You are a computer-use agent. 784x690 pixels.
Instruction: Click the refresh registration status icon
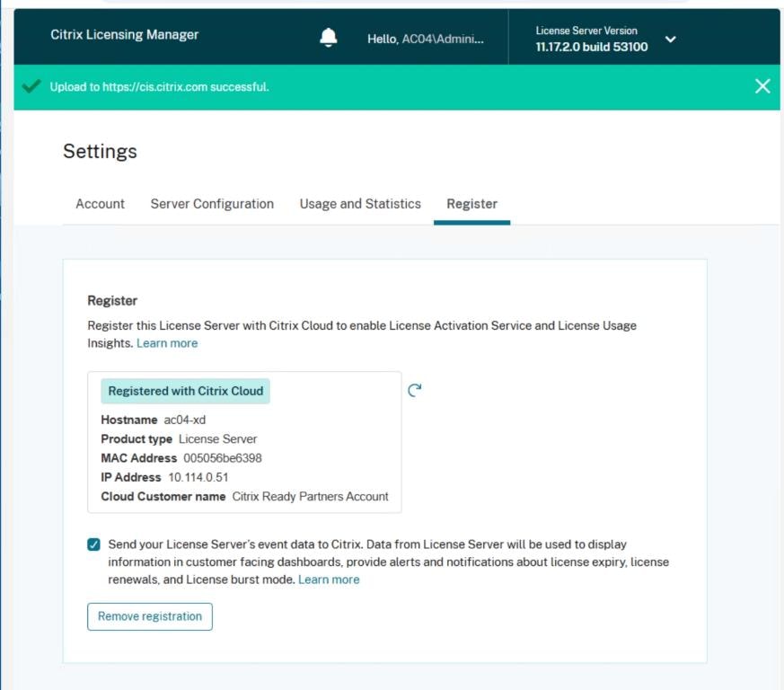click(x=415, y=390)
